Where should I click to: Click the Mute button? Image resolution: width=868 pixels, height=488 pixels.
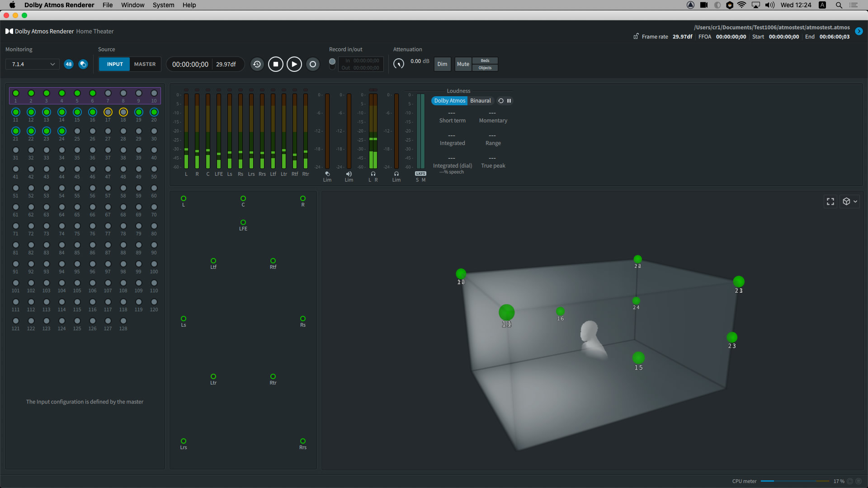pyautogui.click(x=463, y=64)
